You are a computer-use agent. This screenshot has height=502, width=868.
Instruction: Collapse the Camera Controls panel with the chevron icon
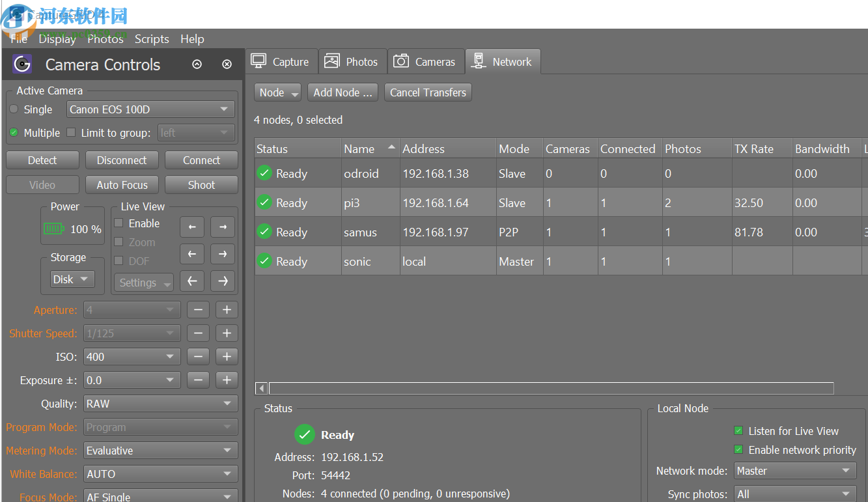197,64
